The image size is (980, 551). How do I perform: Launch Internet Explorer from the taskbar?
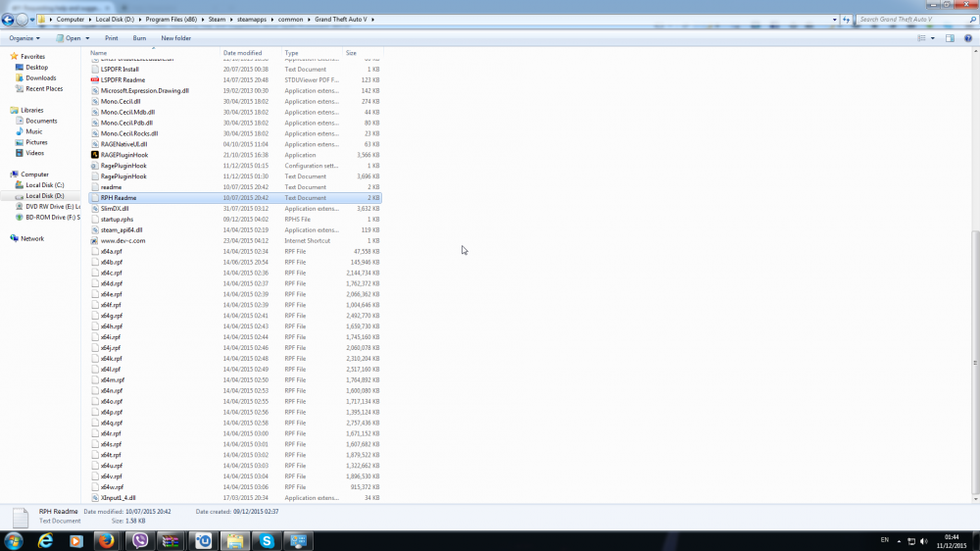(x=45, y=541)
